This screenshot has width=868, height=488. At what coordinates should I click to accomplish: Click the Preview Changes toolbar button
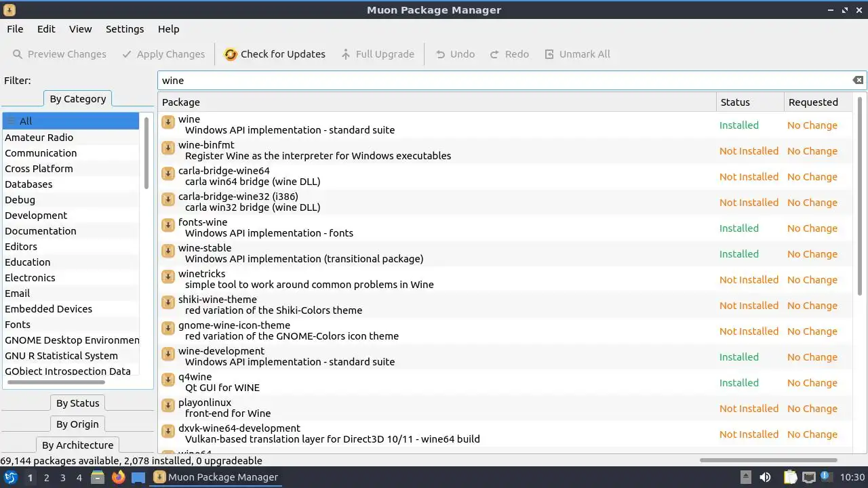tap(59, 54)
